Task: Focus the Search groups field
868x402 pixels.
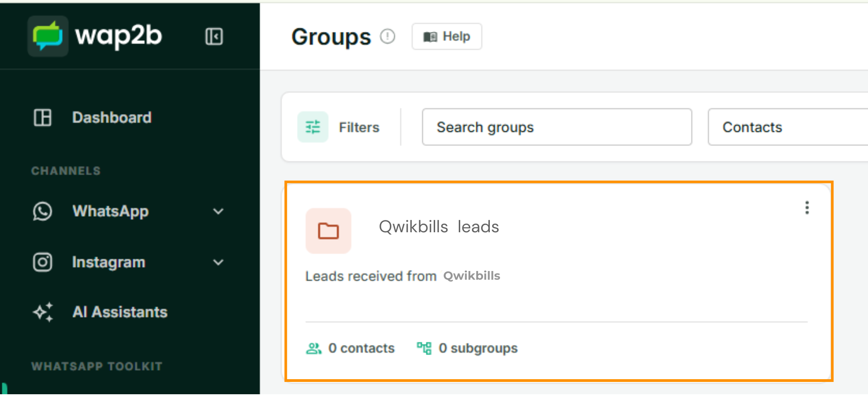Action: [x=557, y=127]
